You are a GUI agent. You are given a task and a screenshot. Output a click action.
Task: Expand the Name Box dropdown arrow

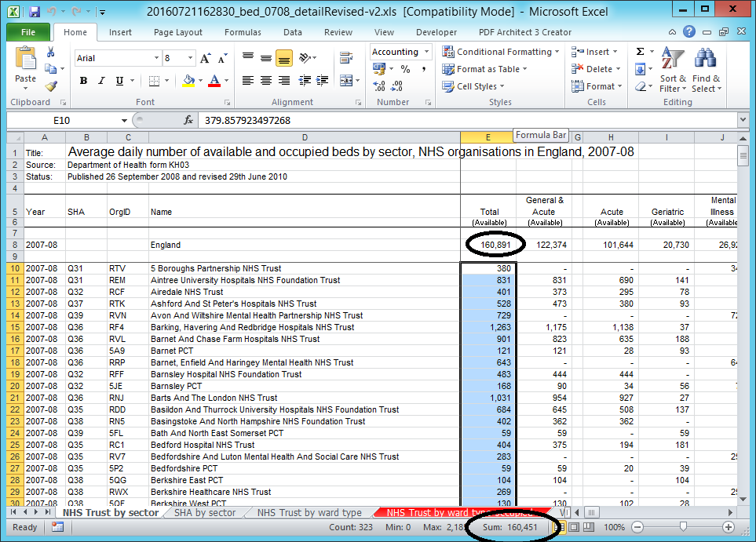(124, 121)
